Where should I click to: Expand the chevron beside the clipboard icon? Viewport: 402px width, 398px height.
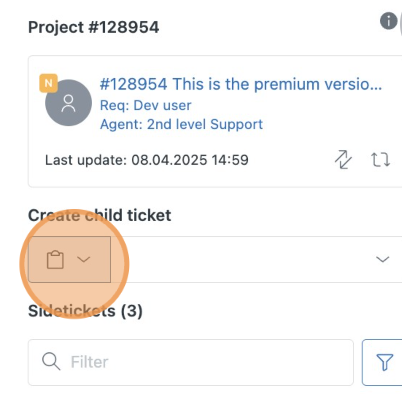[83, 259]
